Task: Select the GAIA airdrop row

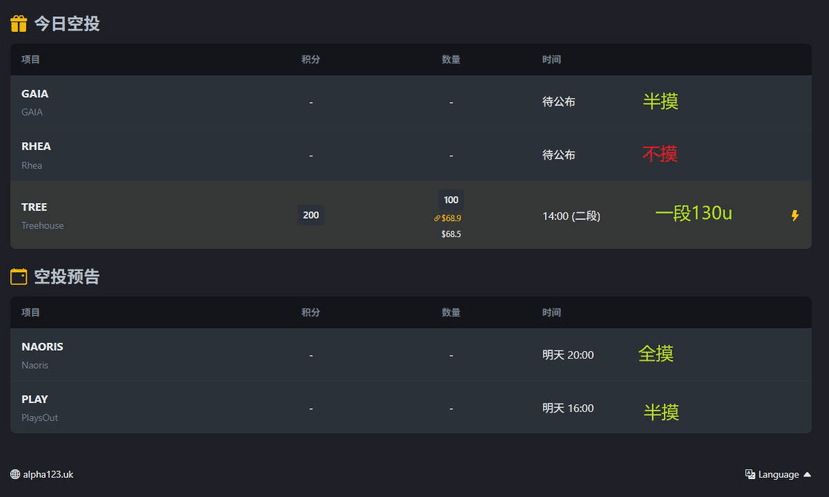Action: [411, 102]
